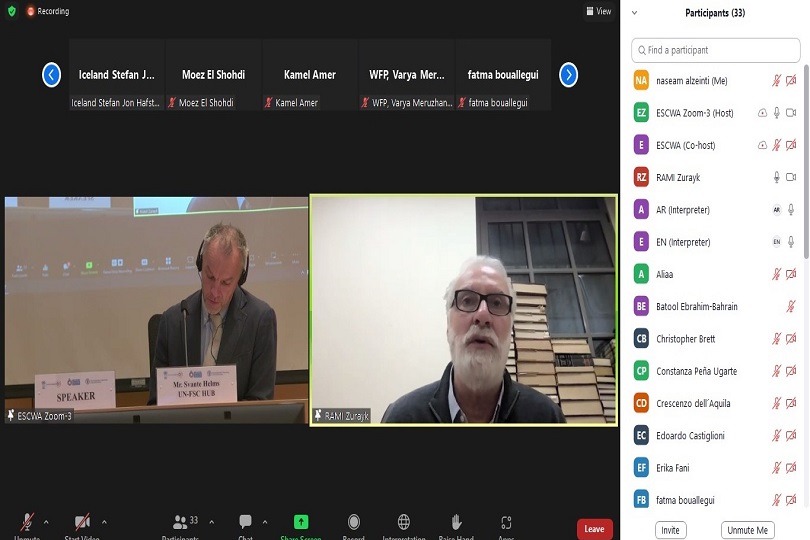This screenshot has height=540, width=810.
Task: Open the Chat panel
Action: pyautogui.click(x=245, y=523)
